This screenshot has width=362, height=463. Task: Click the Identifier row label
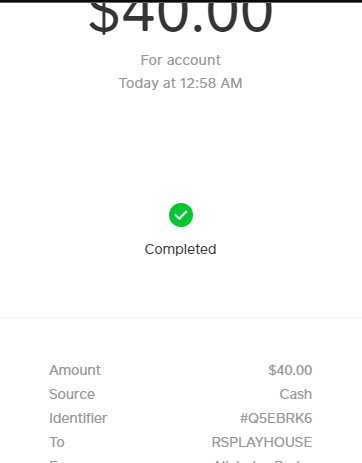click(x=78, y=418)
